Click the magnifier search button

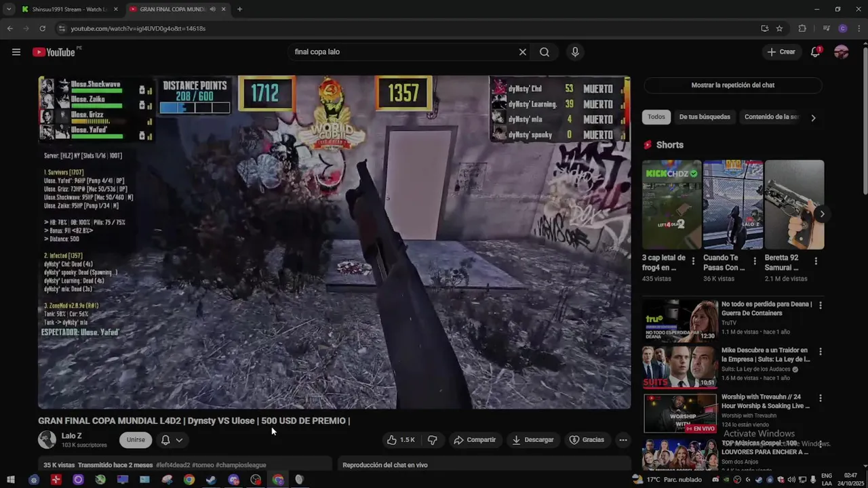click(x=545, y=52)
